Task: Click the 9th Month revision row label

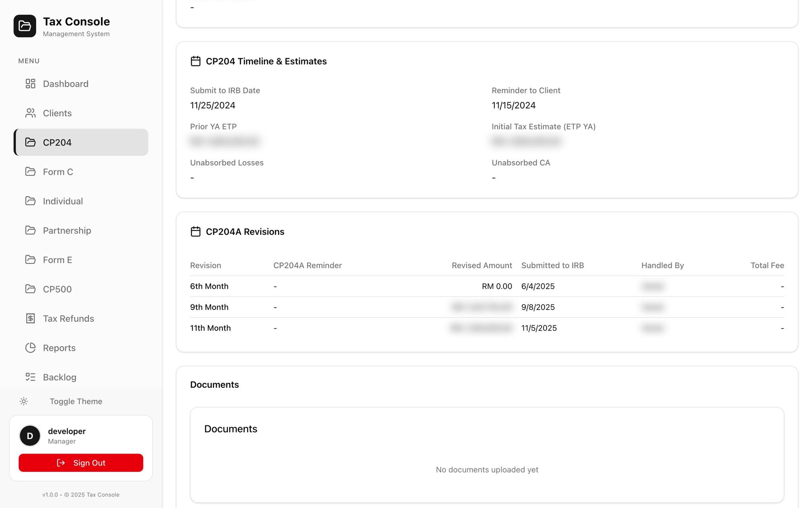Action: [x=209, y=307]
